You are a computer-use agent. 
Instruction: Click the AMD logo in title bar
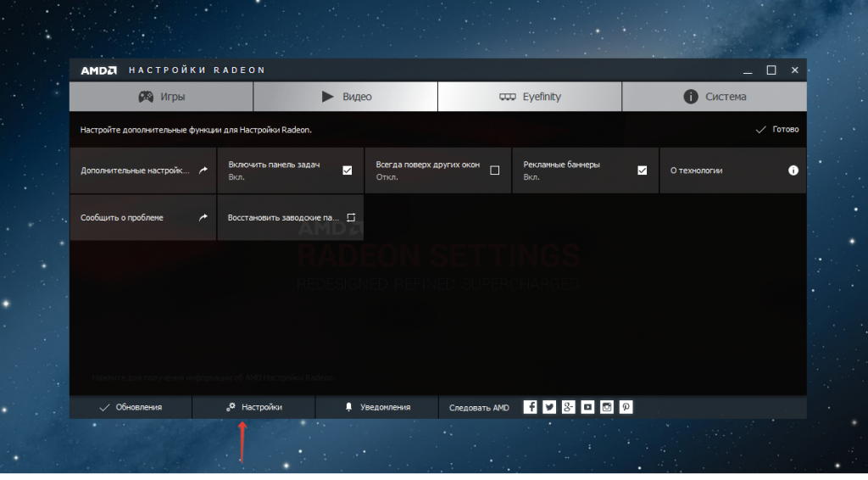coord(98,70)
